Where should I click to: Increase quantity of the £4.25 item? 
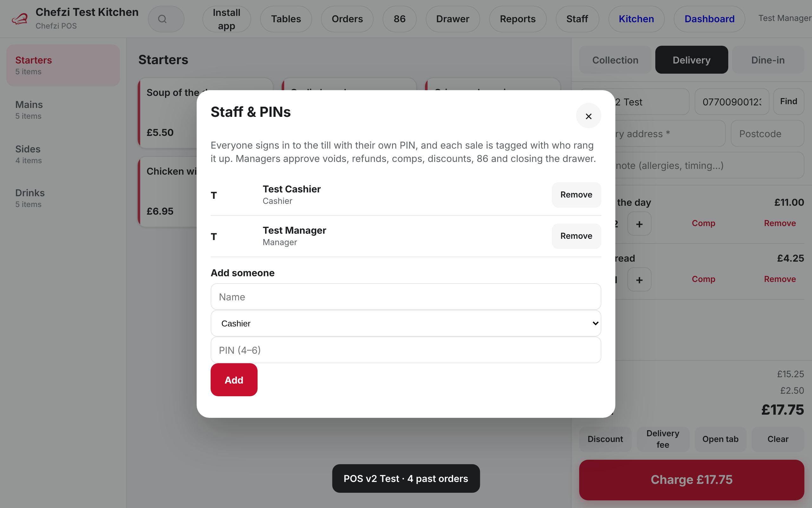(x=639, y=279)
